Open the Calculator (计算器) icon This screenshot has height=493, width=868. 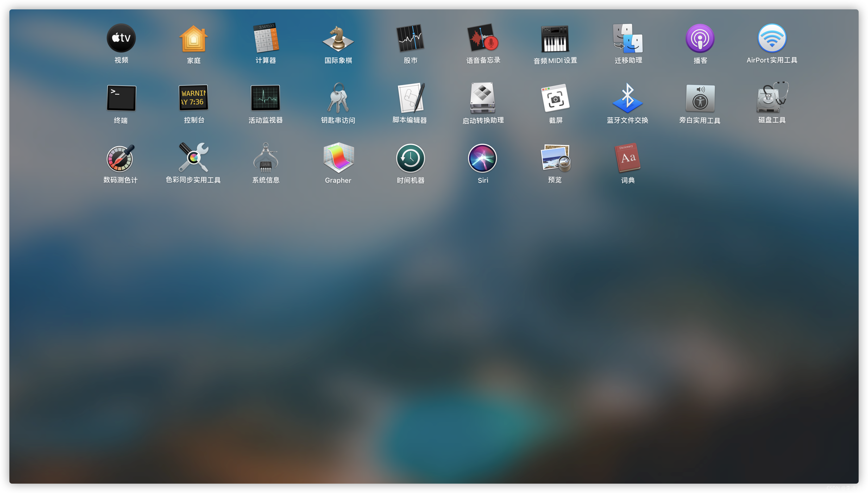(266, 37)
